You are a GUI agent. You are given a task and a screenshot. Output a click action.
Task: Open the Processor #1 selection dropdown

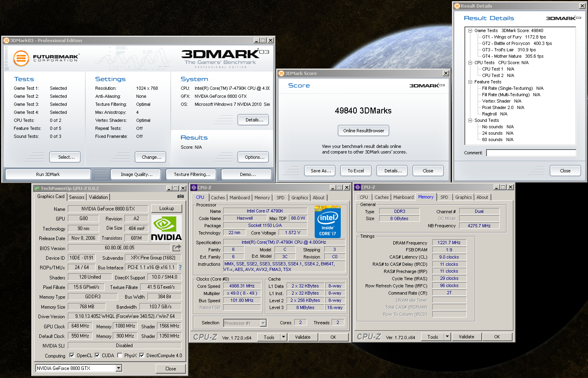(263, 323)
